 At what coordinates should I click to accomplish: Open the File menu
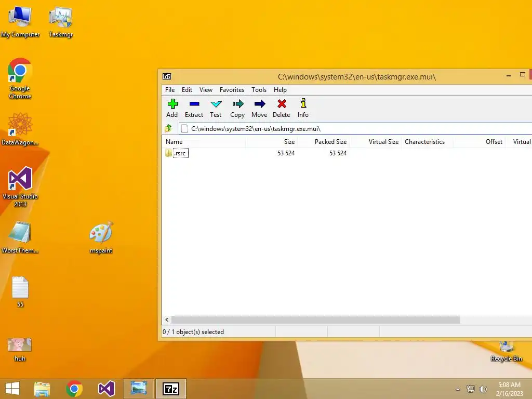pos(170,89)
